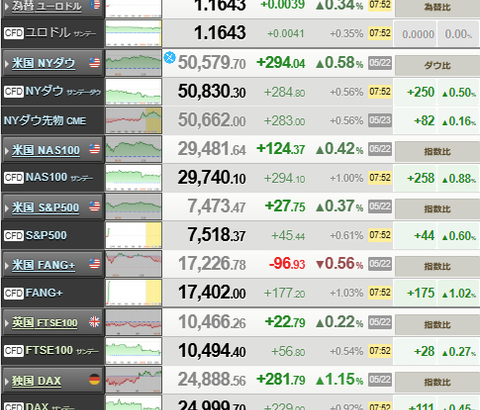The image size is (480, 410).
Task: Click the 為替比 button at top
Action: 437,7
